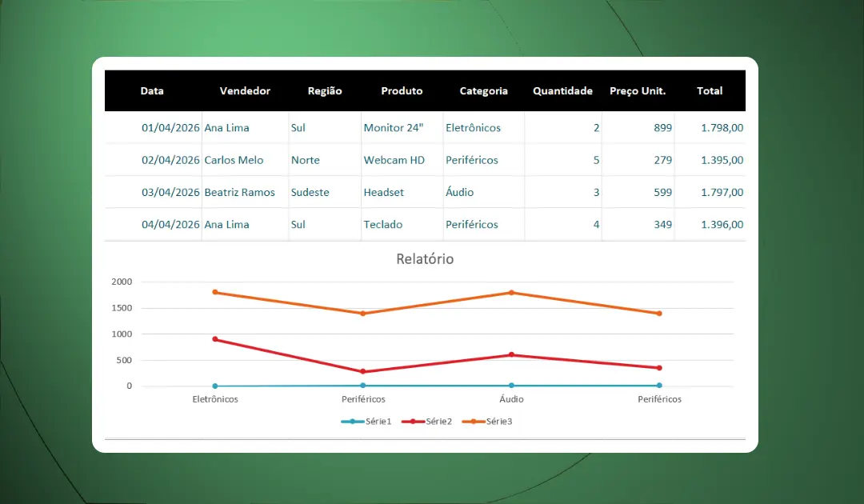Image resolution: width=864 pixels, height=504 pixels.
Task: Select the Produto column header
Action: coord(402,91)
